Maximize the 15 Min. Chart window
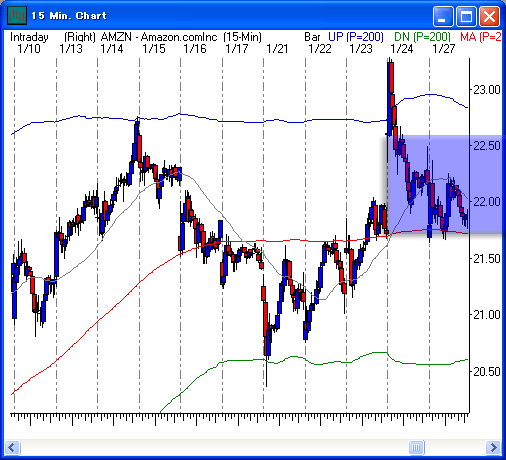506x460 pixels. pos(466,16)
